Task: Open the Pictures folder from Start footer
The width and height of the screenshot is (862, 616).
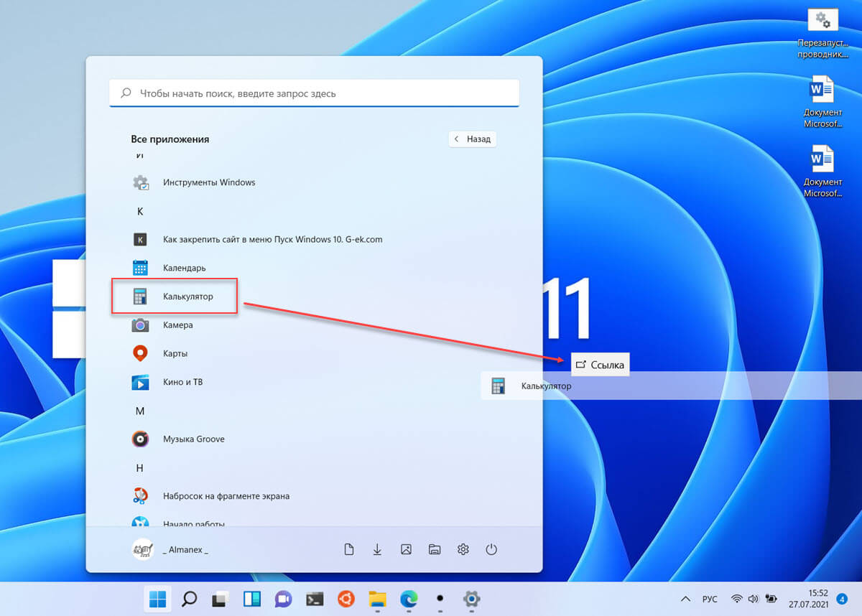Action: coord(406,550)
